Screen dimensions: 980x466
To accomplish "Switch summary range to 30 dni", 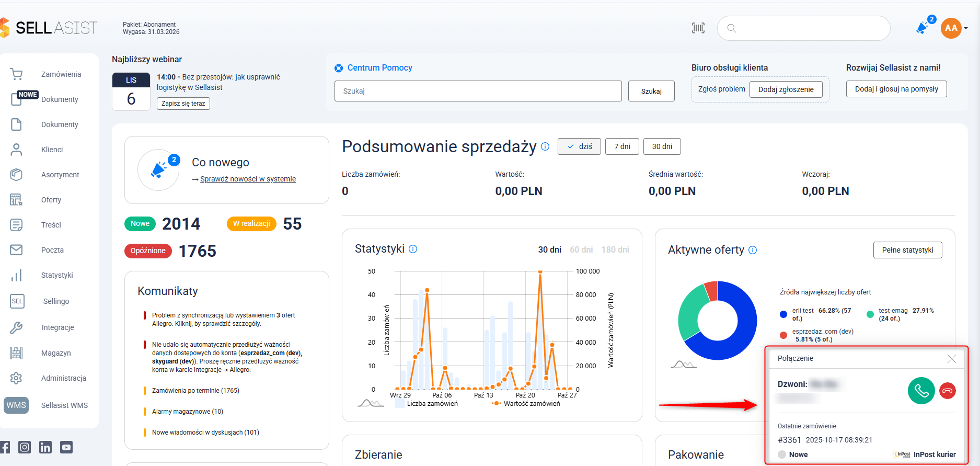I will 662,146.
